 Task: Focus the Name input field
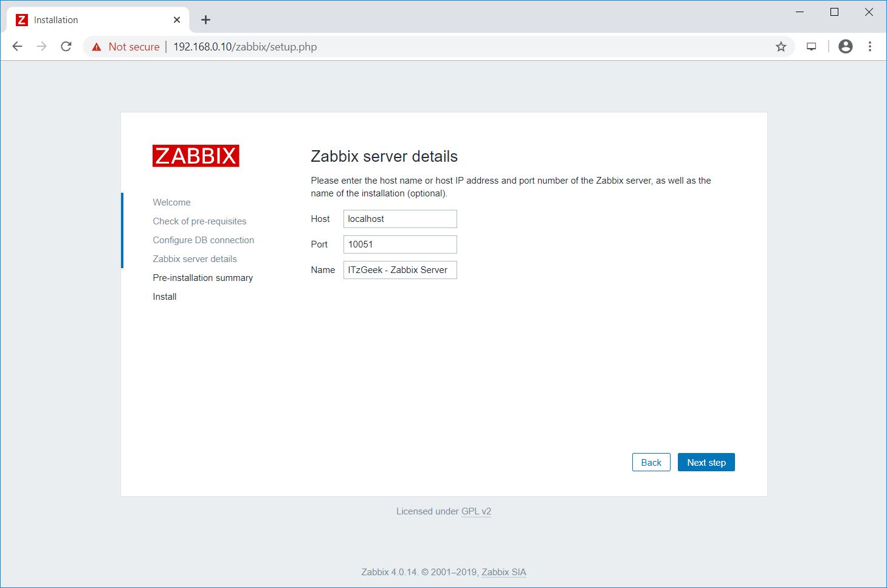(x=400, y=270)
